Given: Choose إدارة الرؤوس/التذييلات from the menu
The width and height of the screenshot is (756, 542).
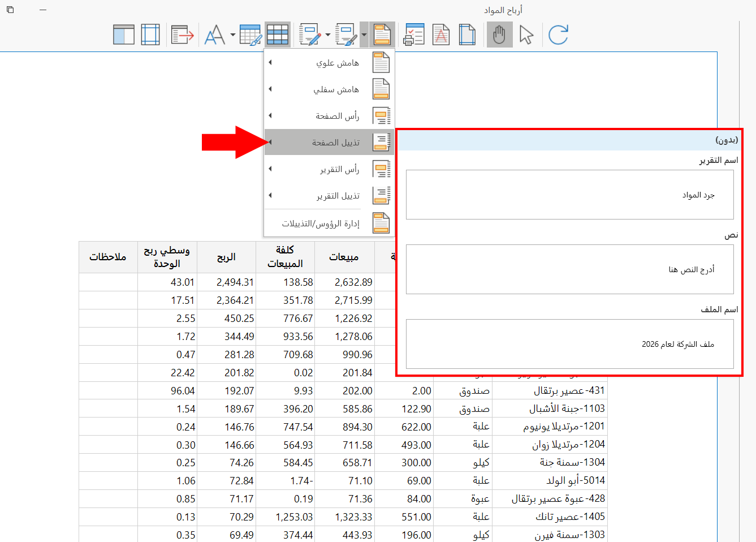Looking at the screenshot, I should [329, 223].
